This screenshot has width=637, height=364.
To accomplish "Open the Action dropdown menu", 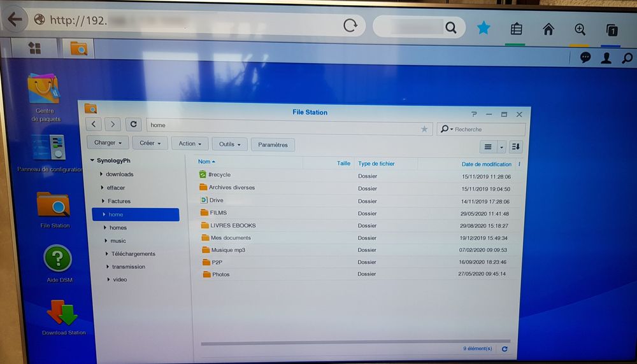I will 190,144.
